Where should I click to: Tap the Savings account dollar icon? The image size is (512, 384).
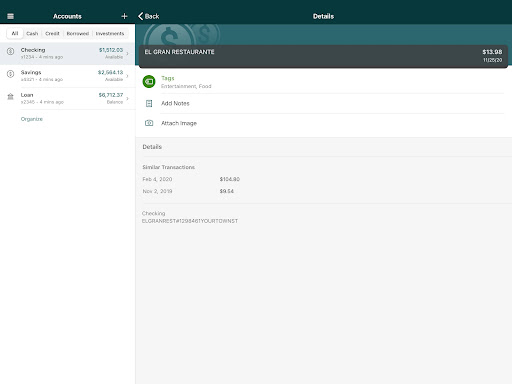pos(10,74)
